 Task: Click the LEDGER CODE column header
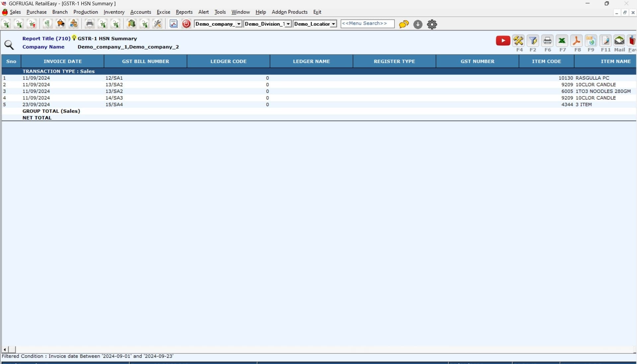point(228,61)
